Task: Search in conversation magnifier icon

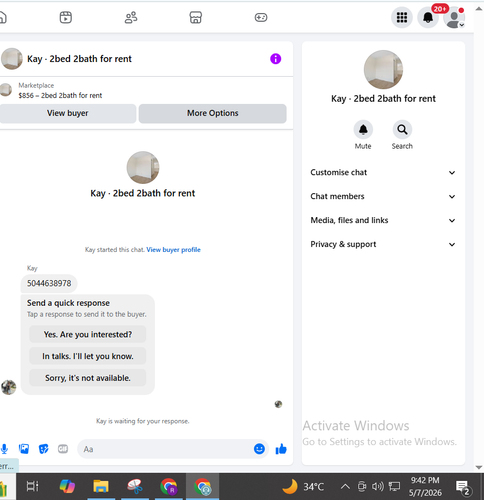Action: tap(402, 129)
